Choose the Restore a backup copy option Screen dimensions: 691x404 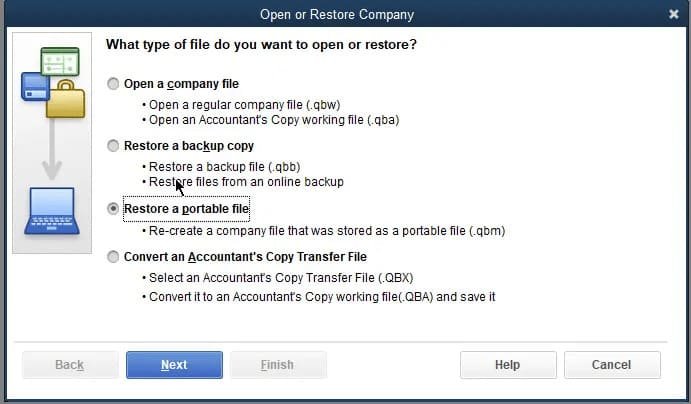click(113, 146)
